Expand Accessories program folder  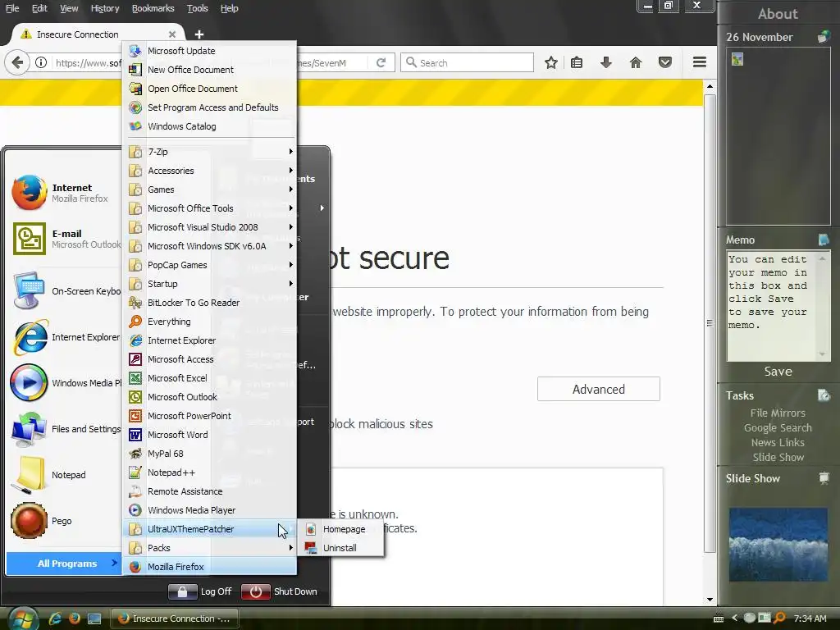click(209, 171)
